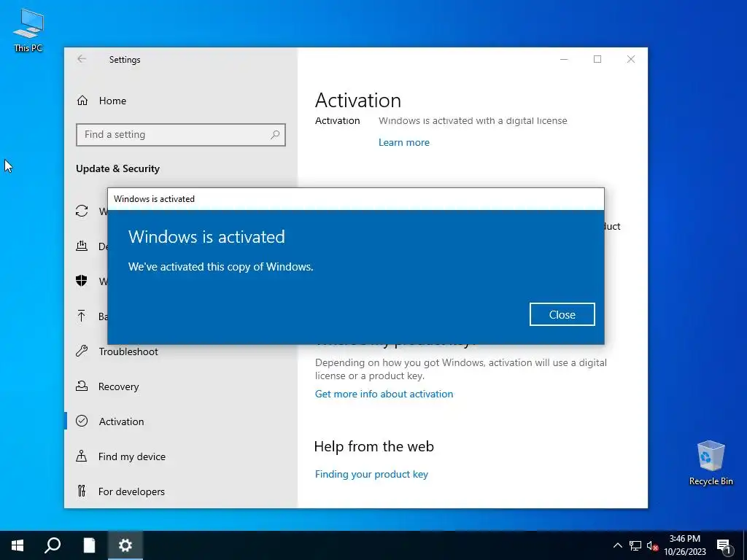Click the Home icon in Settings sidebar
The image size is (747, 560).
click(82, 101)
